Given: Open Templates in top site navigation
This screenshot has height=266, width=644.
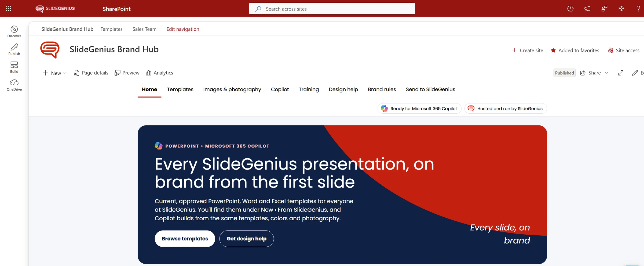Looking at the screenshot, I should 112,29.
